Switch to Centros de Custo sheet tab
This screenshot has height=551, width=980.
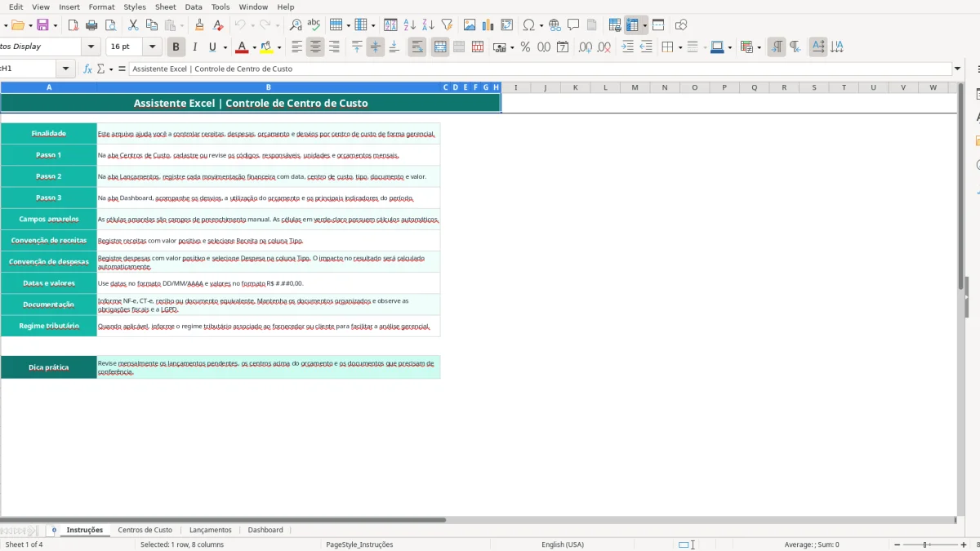(x=145, y=530)
